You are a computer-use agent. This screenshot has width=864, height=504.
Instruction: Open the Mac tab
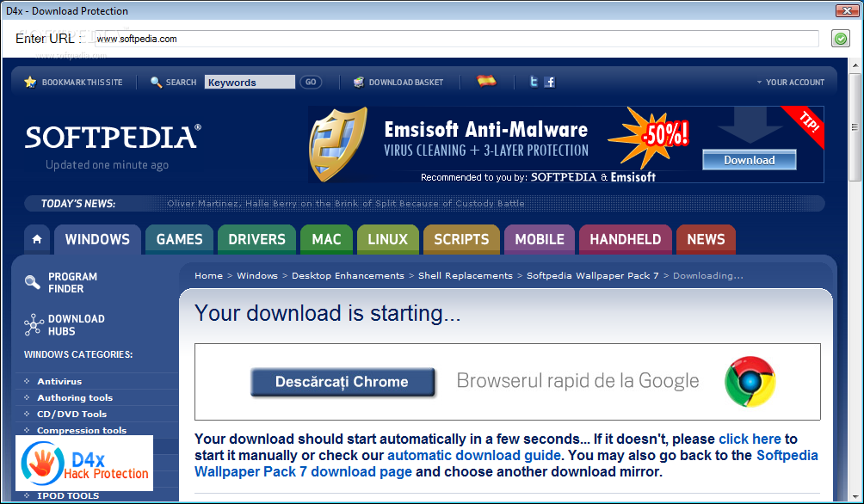point(326,239)
